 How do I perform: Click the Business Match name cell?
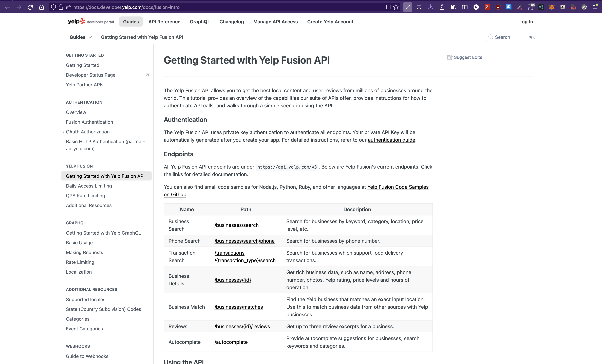coord(187,307)
